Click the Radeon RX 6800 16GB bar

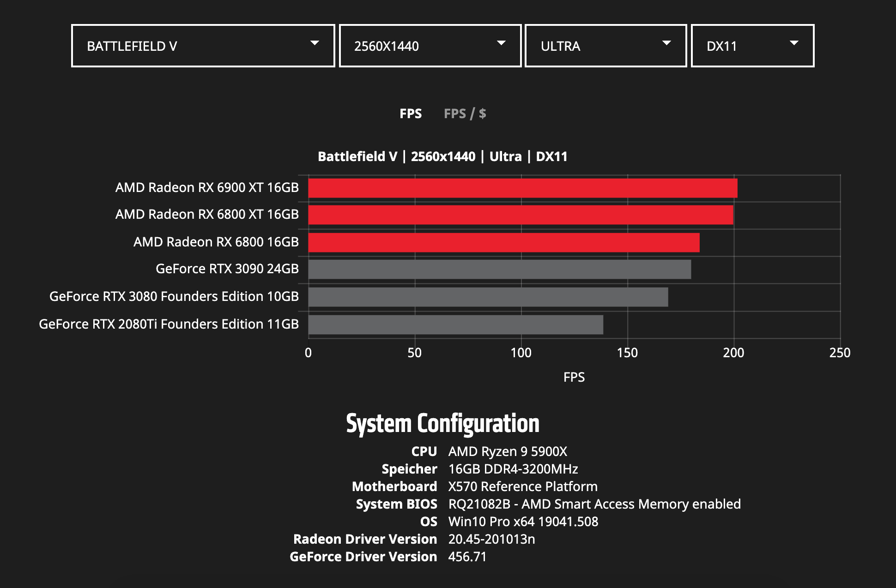pos(503,243)
